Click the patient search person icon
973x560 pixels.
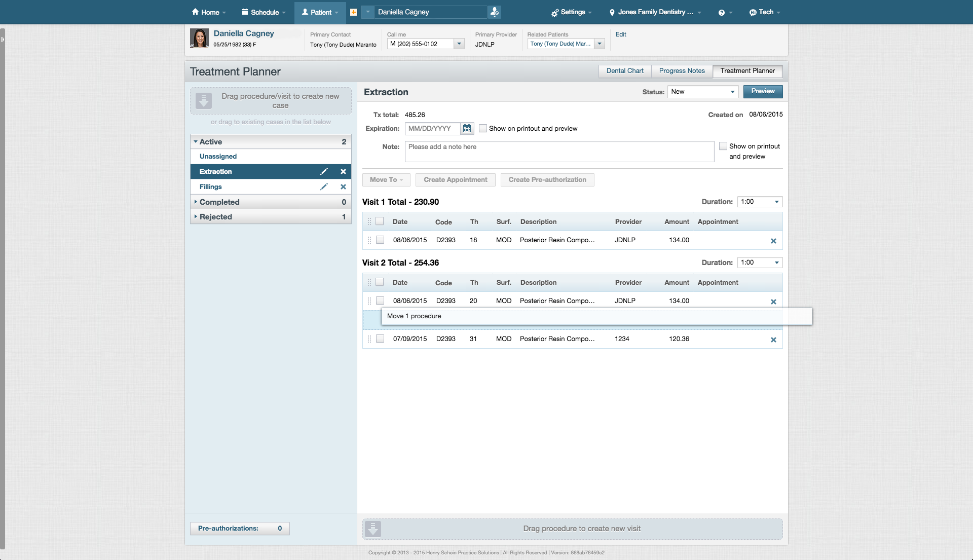coord(494,12)
